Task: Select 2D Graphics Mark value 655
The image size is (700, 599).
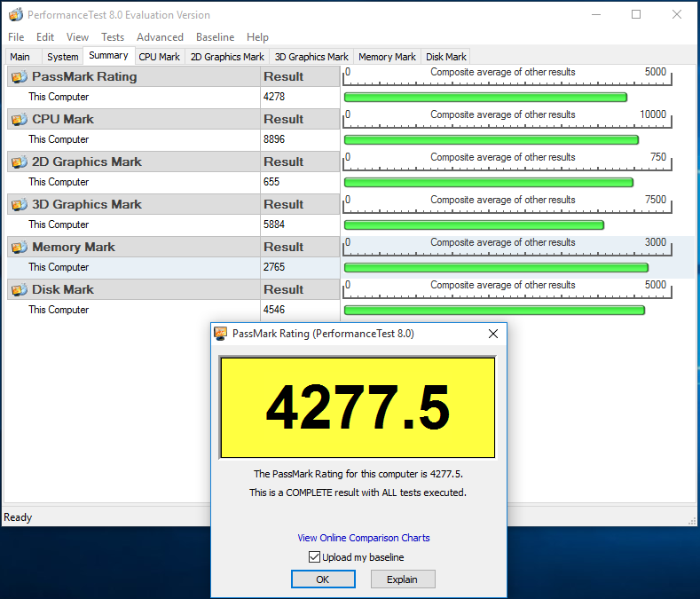Action: click(x=271, y=182)
